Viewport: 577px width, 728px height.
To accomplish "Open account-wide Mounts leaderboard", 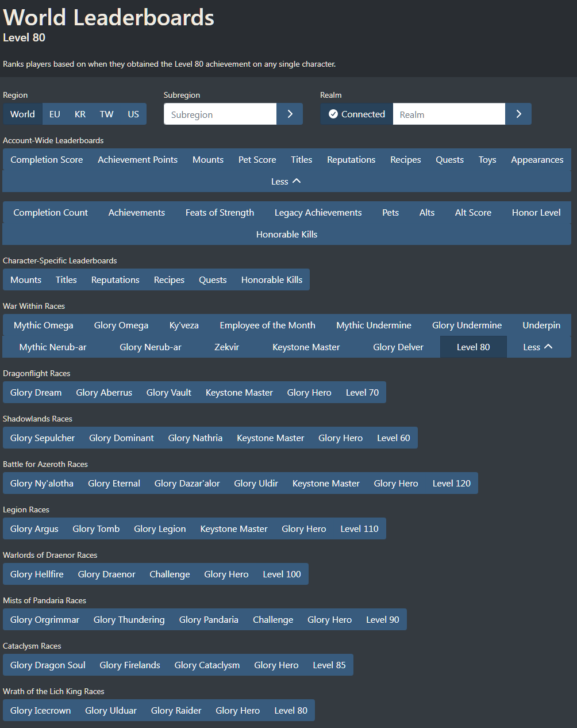I will (x=208, y=159).
